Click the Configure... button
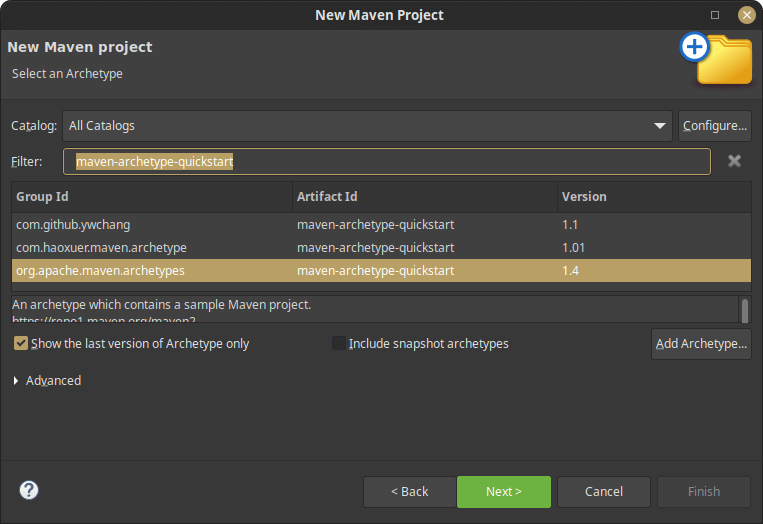Image resolution: width=763 pixels, height=524 pixels. tap(715, 126)
